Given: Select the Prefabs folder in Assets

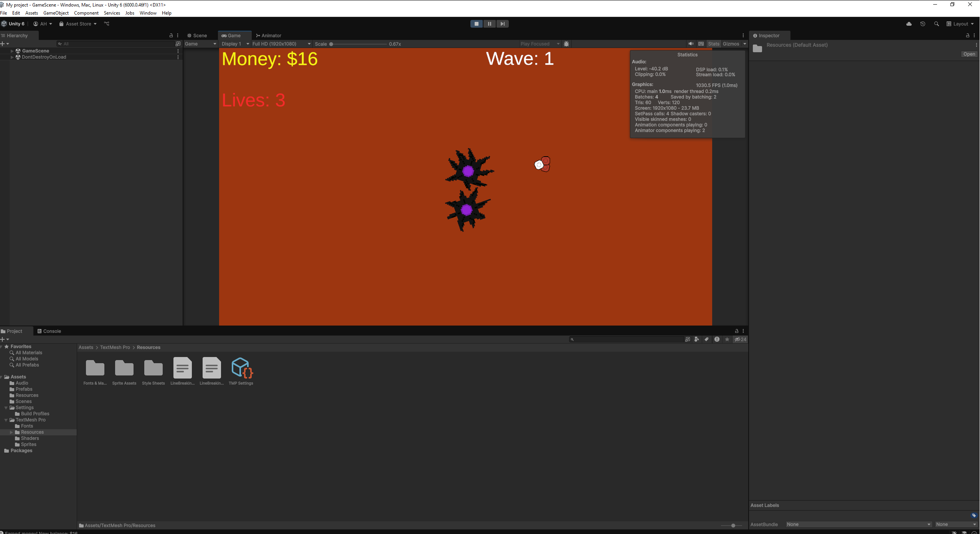Looking at the screenshot, I should pyautogui.click(x=24, y=389).
